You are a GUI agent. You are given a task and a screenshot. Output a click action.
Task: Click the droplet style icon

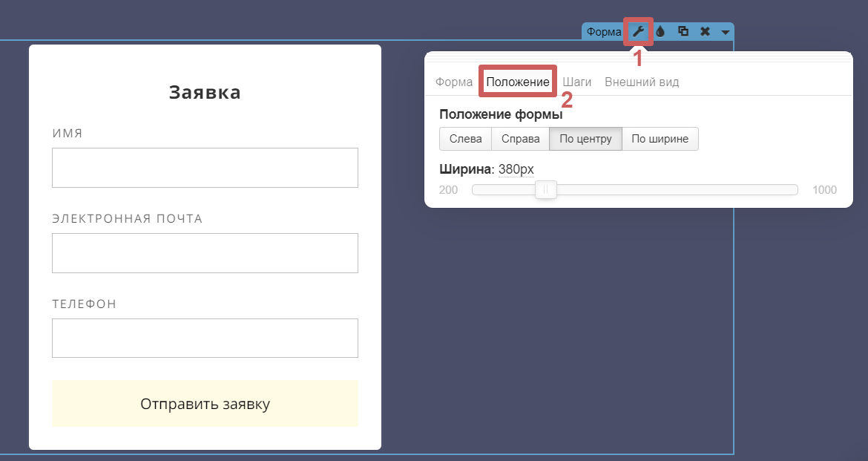(660, 32)
